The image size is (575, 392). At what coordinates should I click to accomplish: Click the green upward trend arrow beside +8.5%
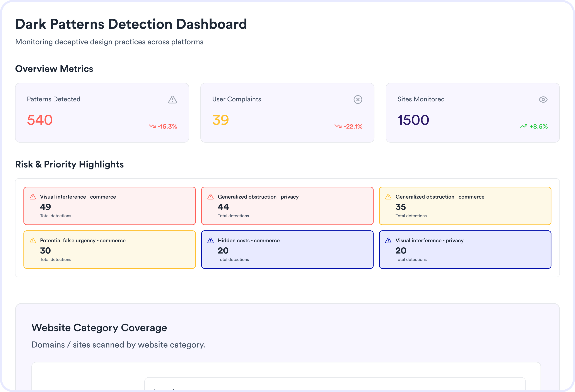pos(523,126)
